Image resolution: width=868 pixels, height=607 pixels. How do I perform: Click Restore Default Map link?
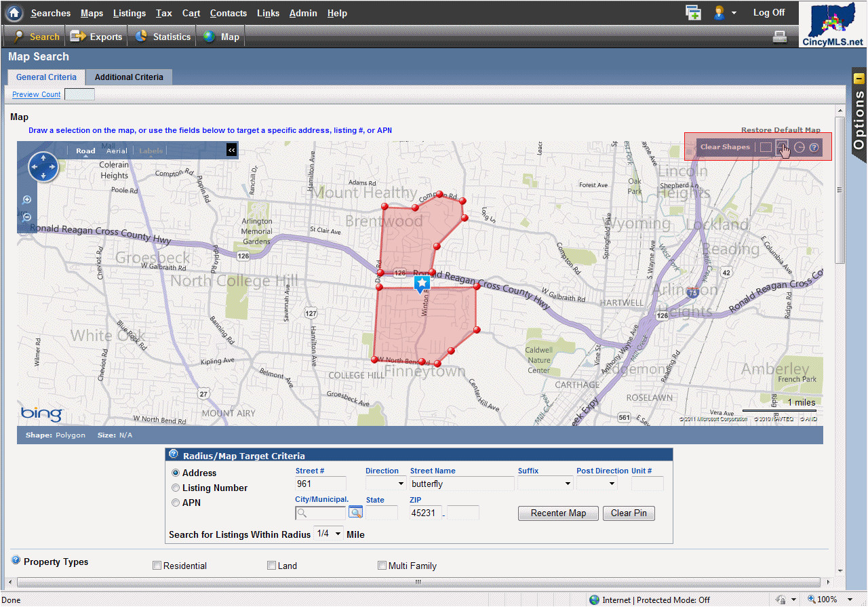click(781, 130)
